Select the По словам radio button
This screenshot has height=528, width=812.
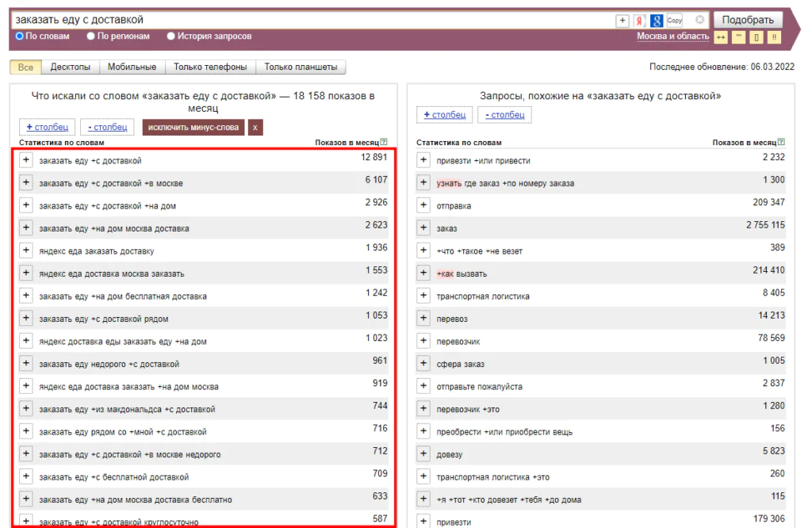coord(20,36)
